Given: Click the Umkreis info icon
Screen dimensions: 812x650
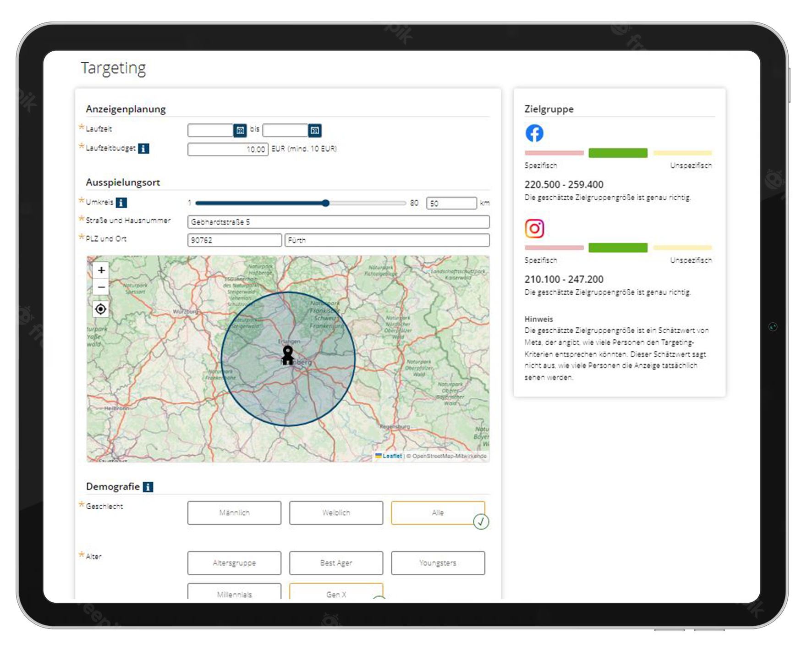Looking at the screenshot, I should click(121, 202).
